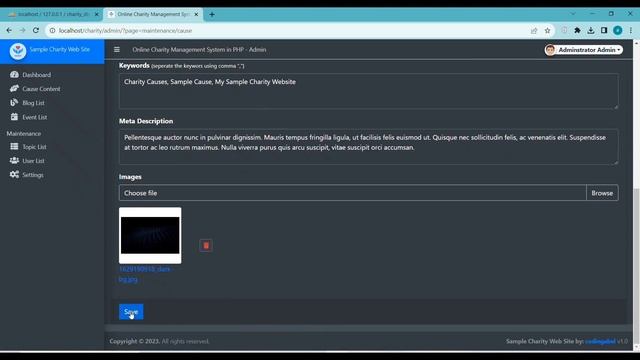Select the Online Charity Management System tab
Image resolution: width=640 pixels, height=360 pixels.
pyautogui.click(x=153, y=14)
